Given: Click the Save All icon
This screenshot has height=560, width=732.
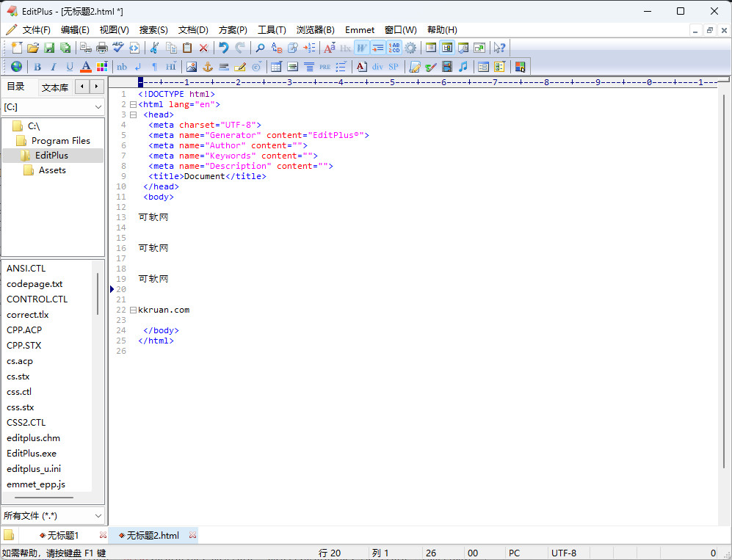Looking at the screenshot, I should click(65, 48).
